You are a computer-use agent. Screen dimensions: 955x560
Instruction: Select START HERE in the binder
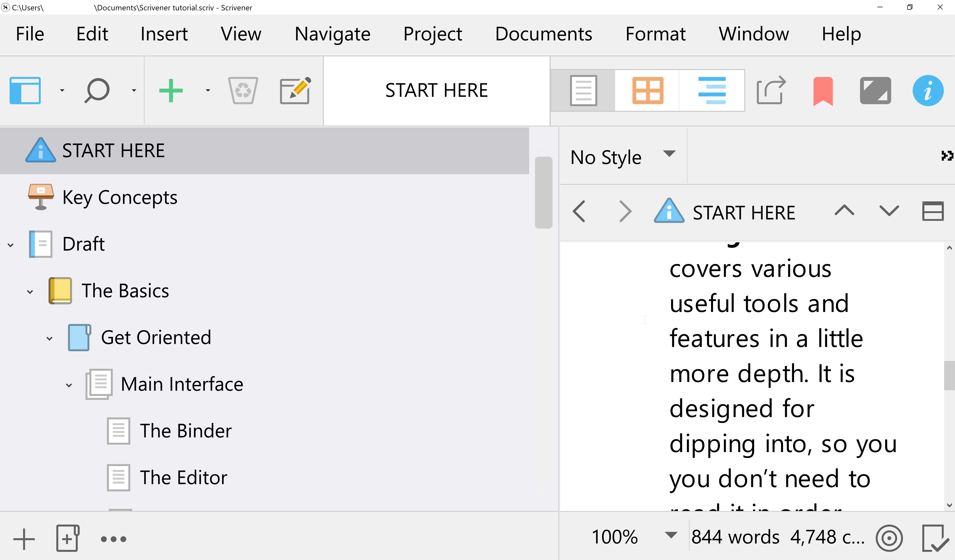pos(264,151)
